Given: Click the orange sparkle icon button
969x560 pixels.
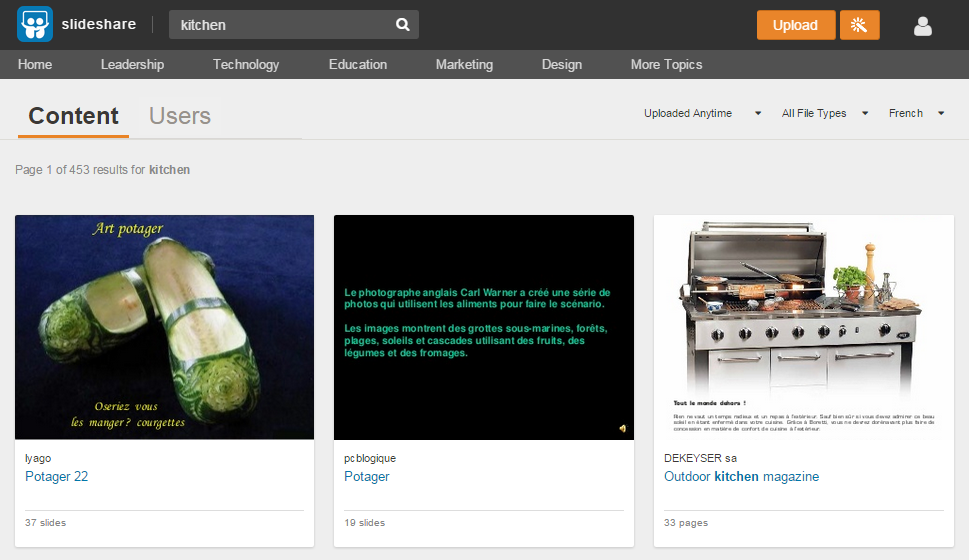Looking at the screenshot, I should coord(859,25).
